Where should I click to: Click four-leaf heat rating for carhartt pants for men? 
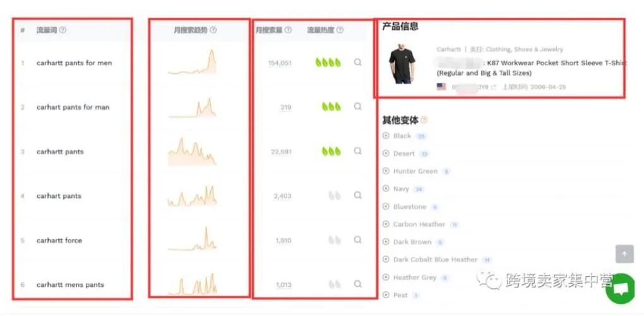click(328, 63)
